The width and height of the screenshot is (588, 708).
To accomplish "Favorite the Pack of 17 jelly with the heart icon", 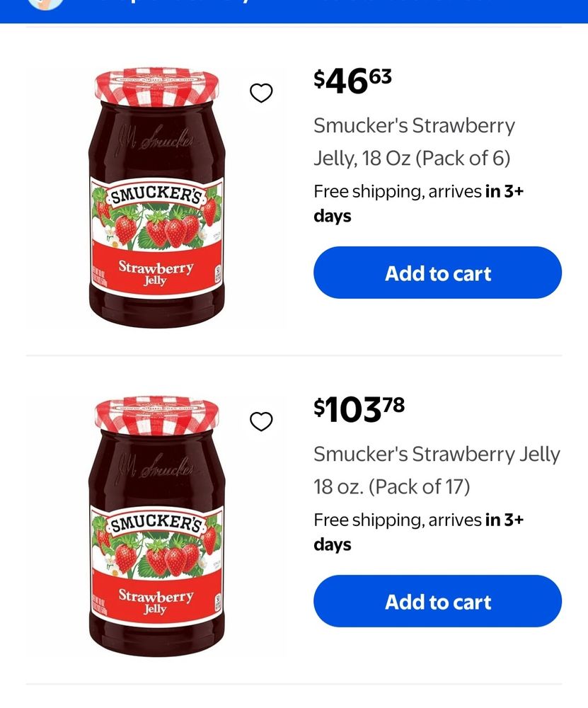I will click(262, 421).
